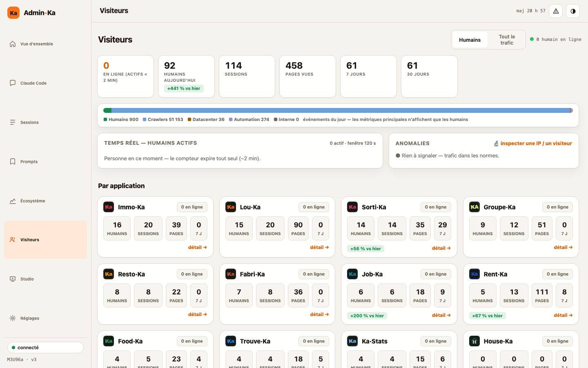Open Réglages settings in the sidebar
588x368 pixels.
tap(45, 318)
